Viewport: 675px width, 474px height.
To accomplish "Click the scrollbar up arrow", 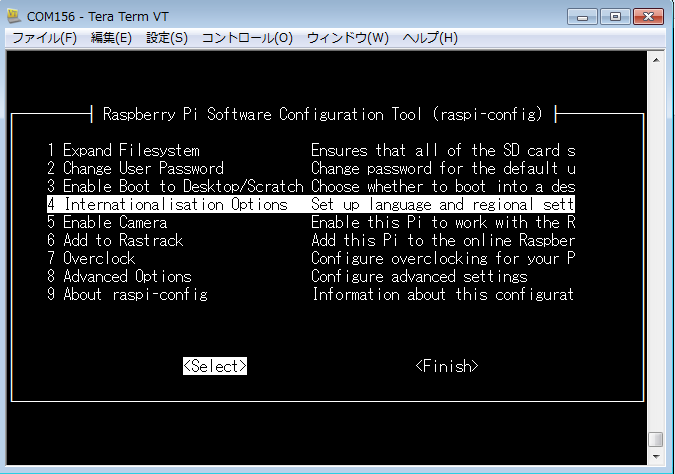I will [x=656, y=60].
